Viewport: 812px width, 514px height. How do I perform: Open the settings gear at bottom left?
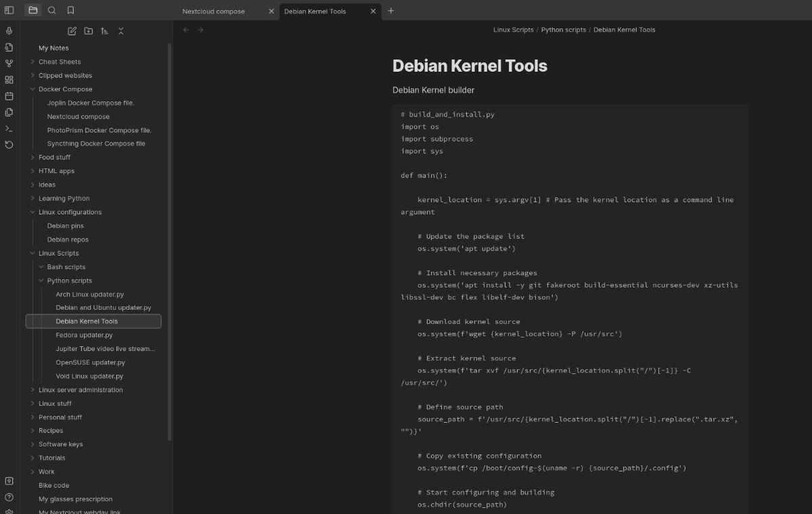(9, 512)
